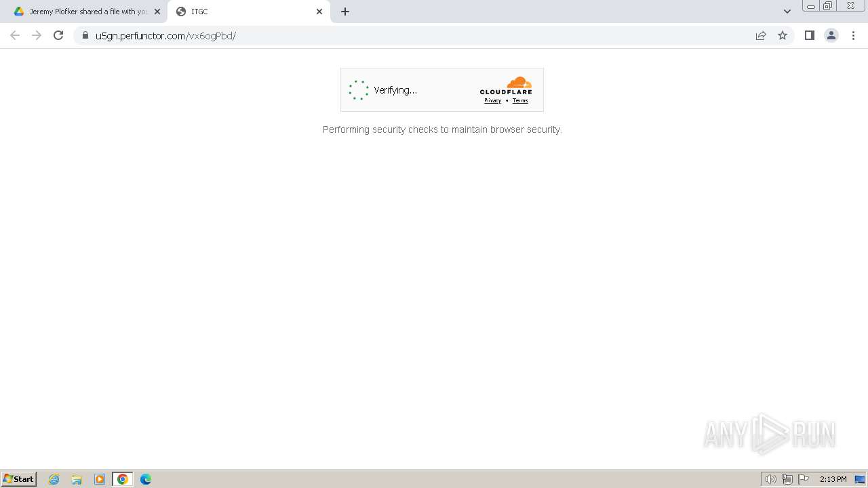Open the Chrome profile menu
The image size is (868, 488).
(831, 35)
